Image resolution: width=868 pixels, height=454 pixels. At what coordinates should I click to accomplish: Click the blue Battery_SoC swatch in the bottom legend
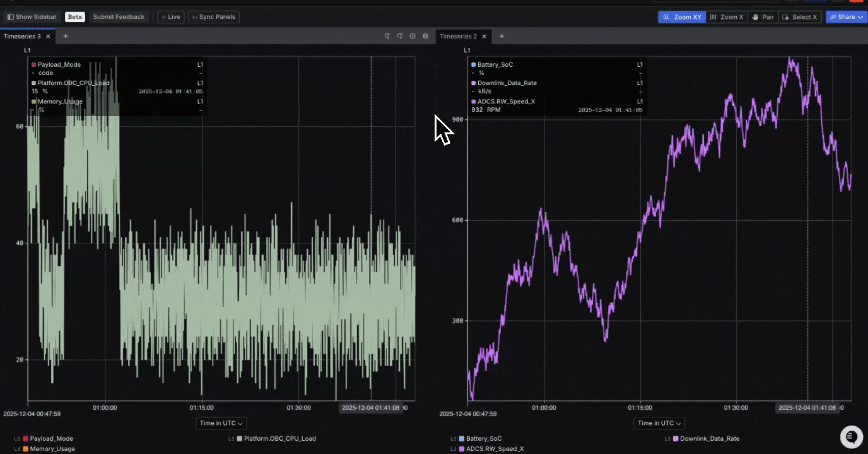click(x=462, y=438)
